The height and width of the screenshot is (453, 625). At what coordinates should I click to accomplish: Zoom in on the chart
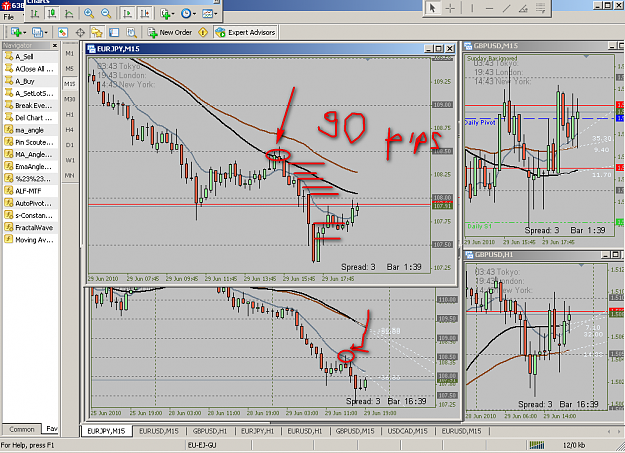point(89,14)
